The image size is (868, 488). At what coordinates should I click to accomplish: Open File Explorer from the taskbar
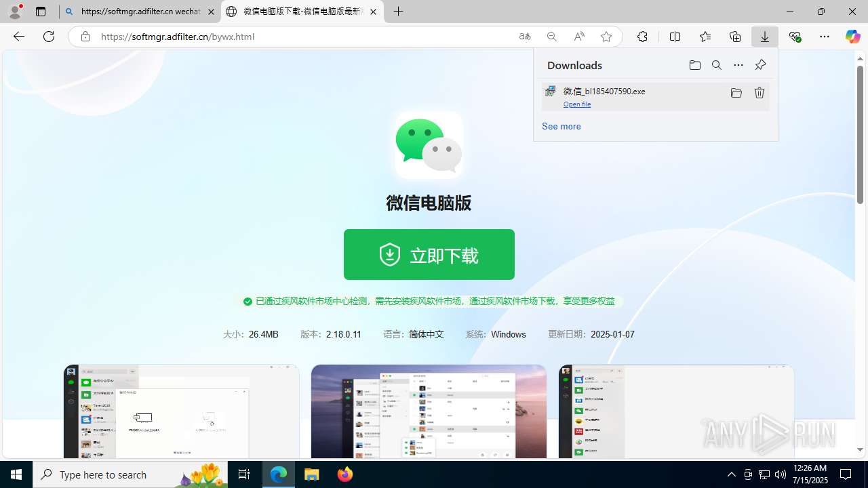312,474
